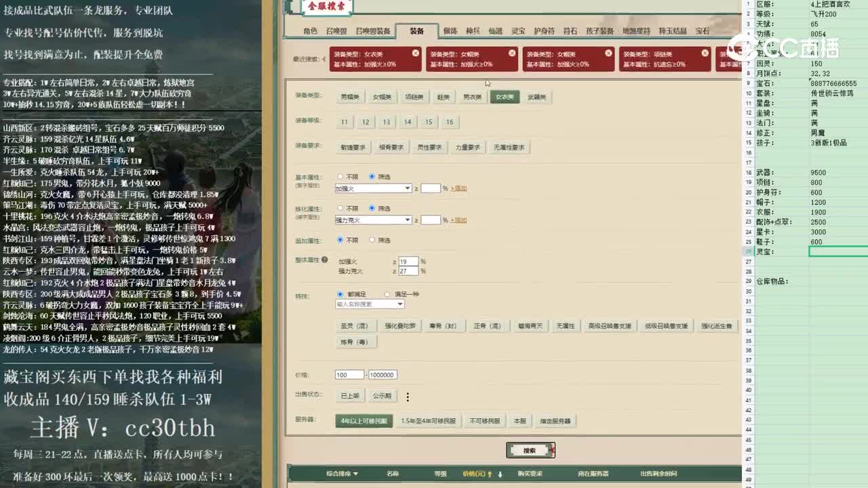The width and height of the screenshot is (868, 488).
Task: Select the 男衣类 equipment type
Action: [x=472, y=97]
